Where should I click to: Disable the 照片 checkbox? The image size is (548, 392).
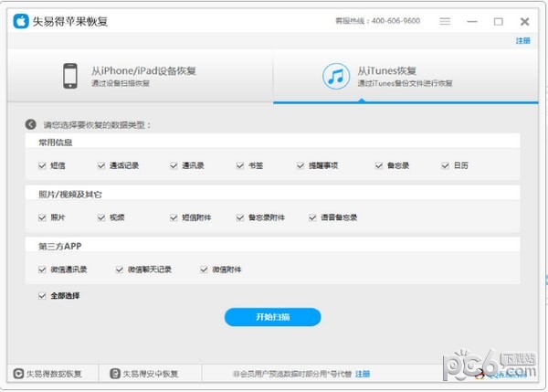point(42,217)
